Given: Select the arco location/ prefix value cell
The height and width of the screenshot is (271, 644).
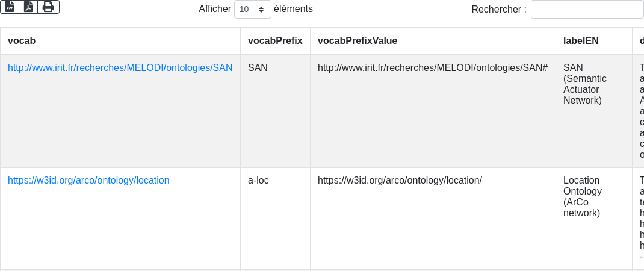Looking at the screenshot, I should (x=400, y=180).
